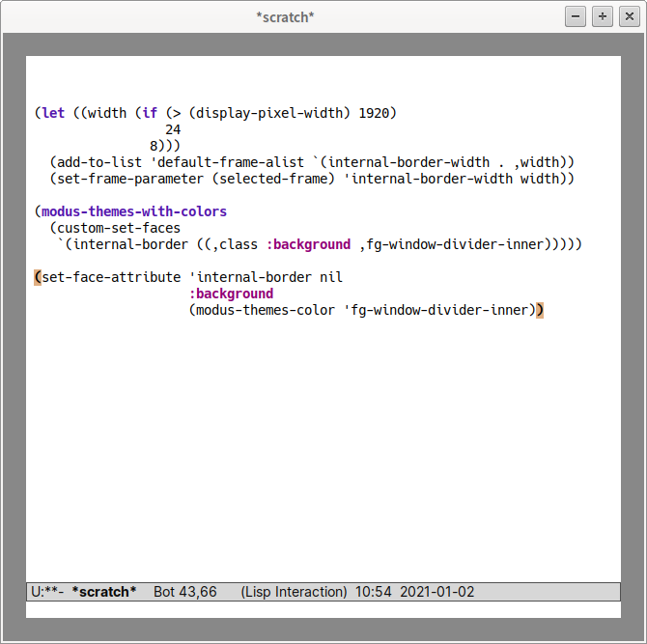Click '(Lisp Interaction)' mode indicator
The width and height of the screenshot is (647, 644).
coord(294,592)
